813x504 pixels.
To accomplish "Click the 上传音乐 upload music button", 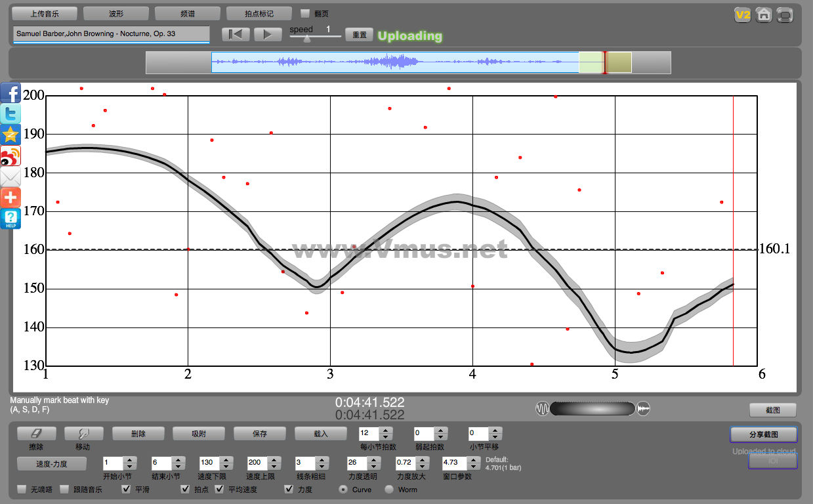I will point(45,14).
